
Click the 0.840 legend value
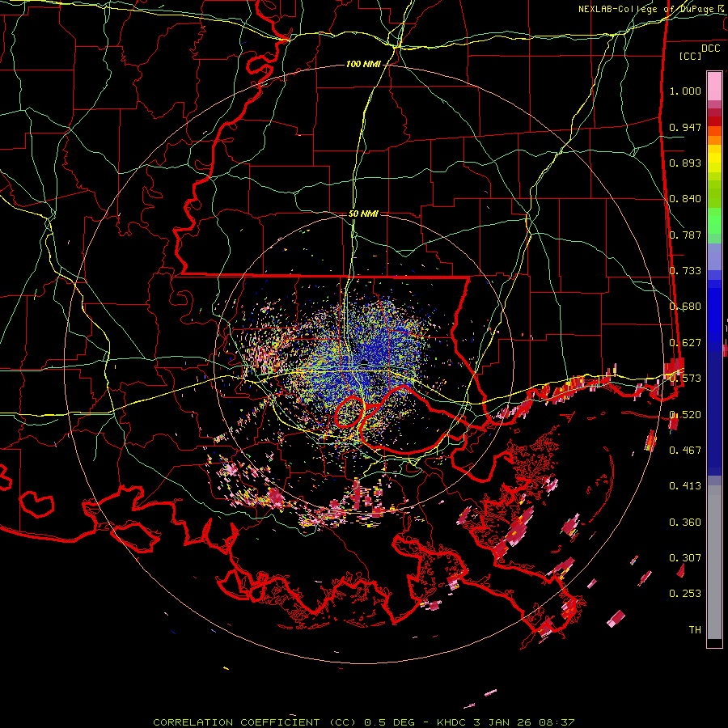click(685, 199)
